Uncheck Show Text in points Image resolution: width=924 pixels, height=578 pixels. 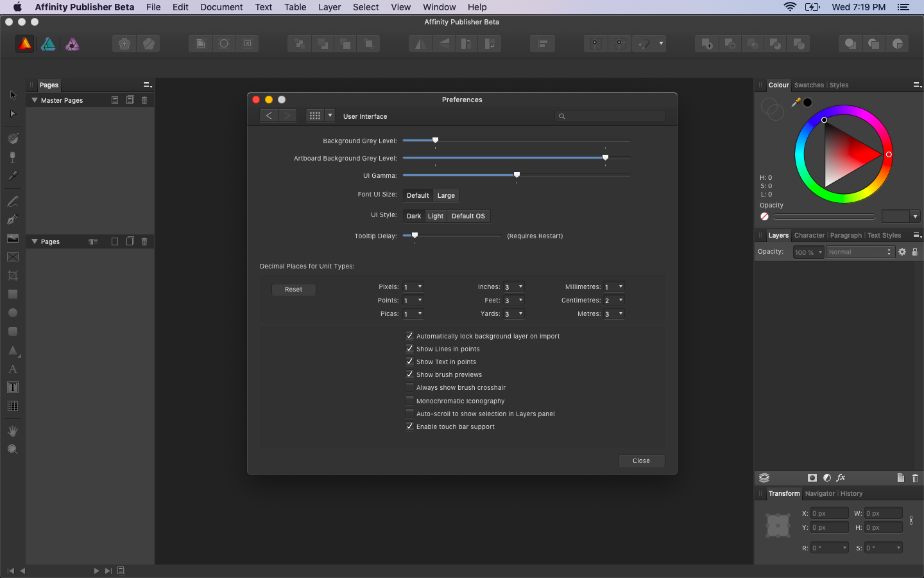click(x=409, y=362)
